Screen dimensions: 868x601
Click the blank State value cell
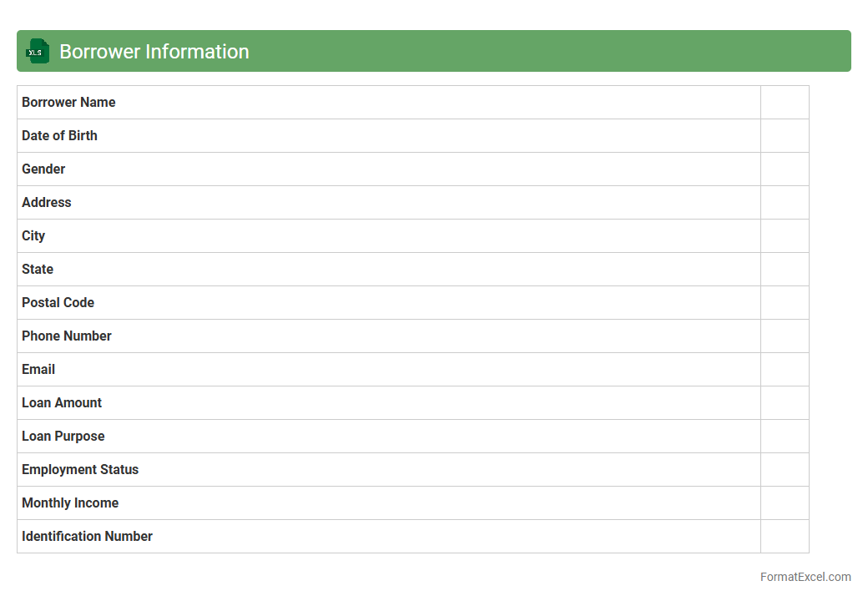click(785, 270)
